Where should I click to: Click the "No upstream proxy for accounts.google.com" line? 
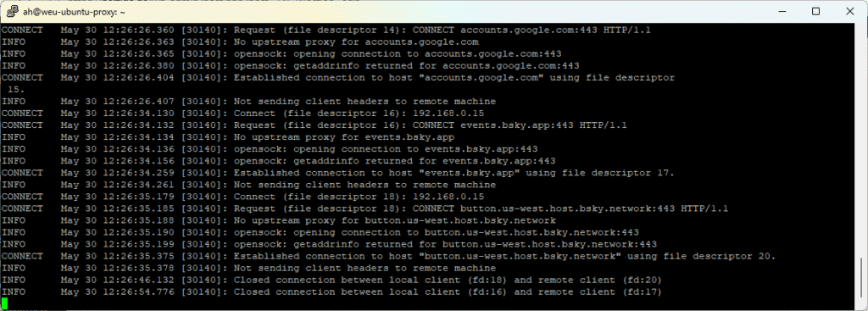(240, 42)
